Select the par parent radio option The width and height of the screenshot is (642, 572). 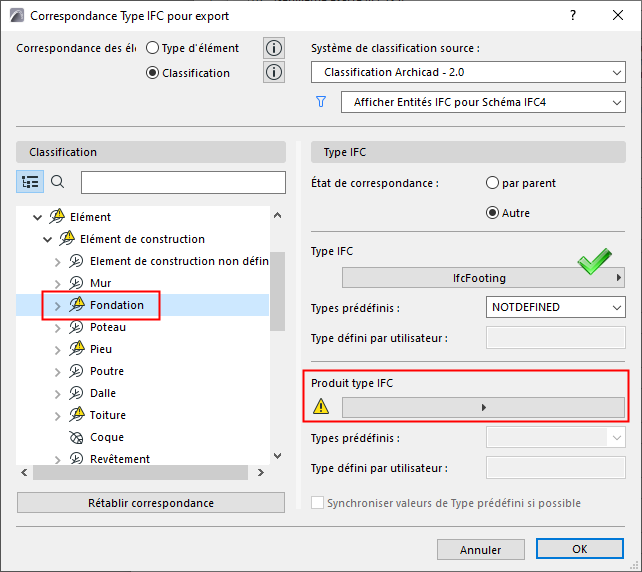tap(492, 183)
